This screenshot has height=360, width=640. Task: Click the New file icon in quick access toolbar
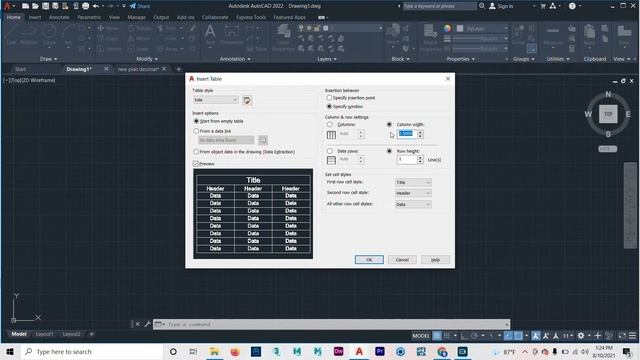pyautogui.click(x=25, y=6)
